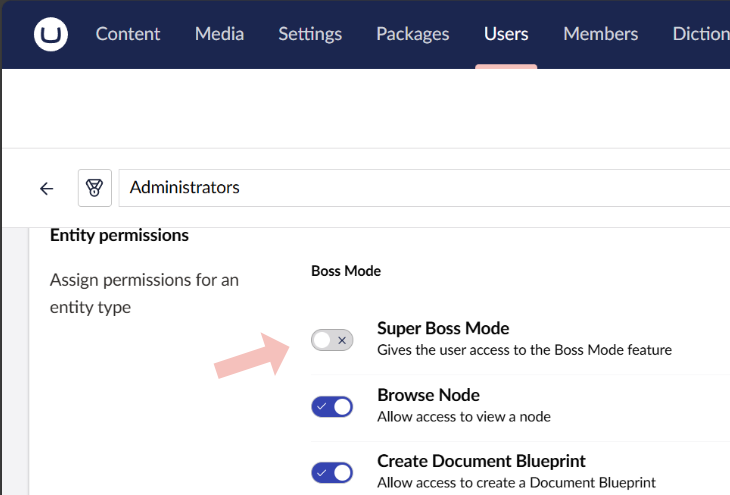Open the medal icon picker for Administrators

95,188
